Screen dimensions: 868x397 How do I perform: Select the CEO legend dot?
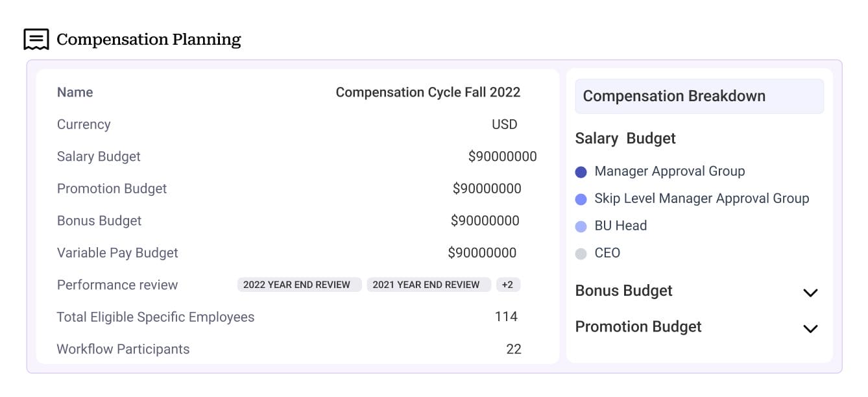coord(582,253)
